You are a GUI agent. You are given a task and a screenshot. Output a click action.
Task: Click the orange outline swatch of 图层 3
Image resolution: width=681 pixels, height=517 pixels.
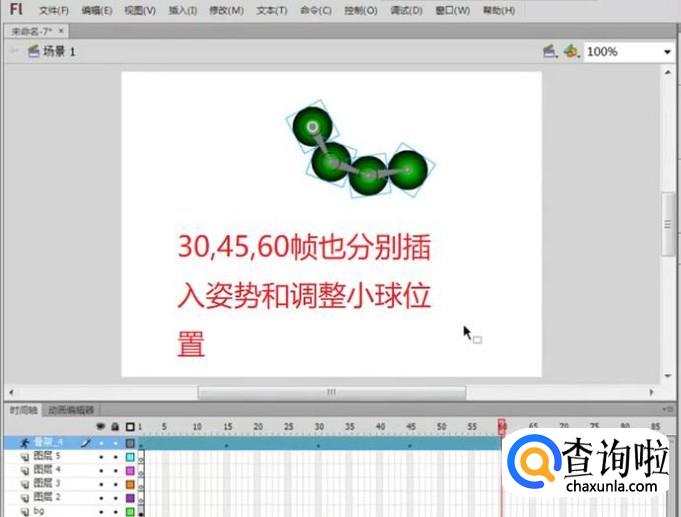click(130, 484)
